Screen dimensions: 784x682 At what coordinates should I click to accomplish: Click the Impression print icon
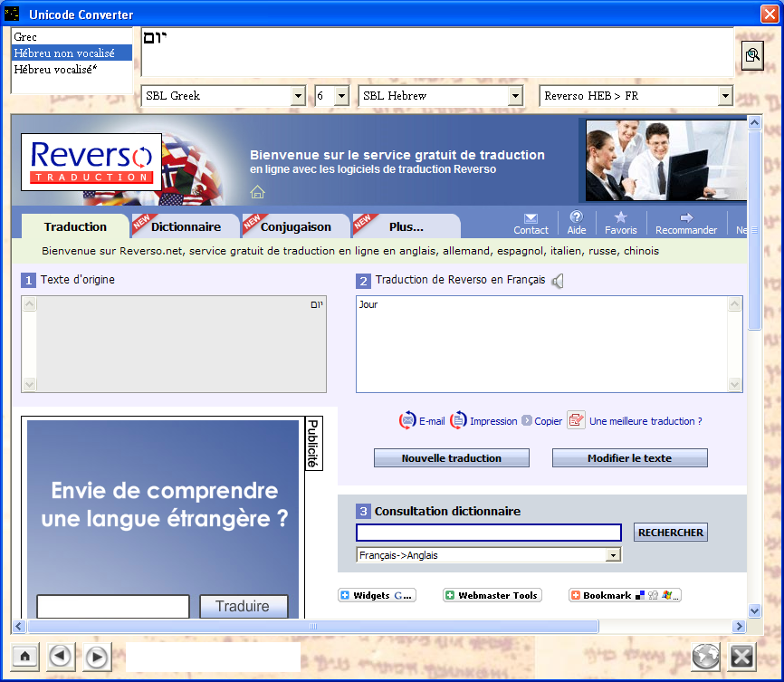pyautogui.click(x=458, y=420)
